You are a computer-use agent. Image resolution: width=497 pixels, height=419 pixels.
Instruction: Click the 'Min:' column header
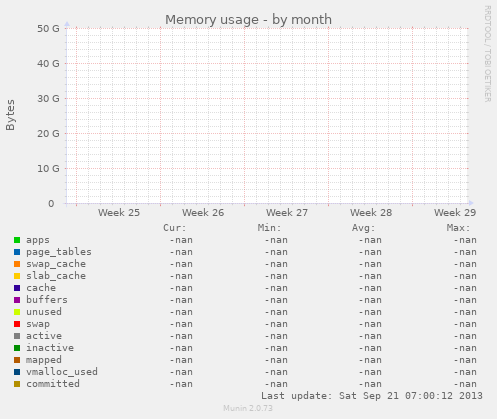click(269, 228)
